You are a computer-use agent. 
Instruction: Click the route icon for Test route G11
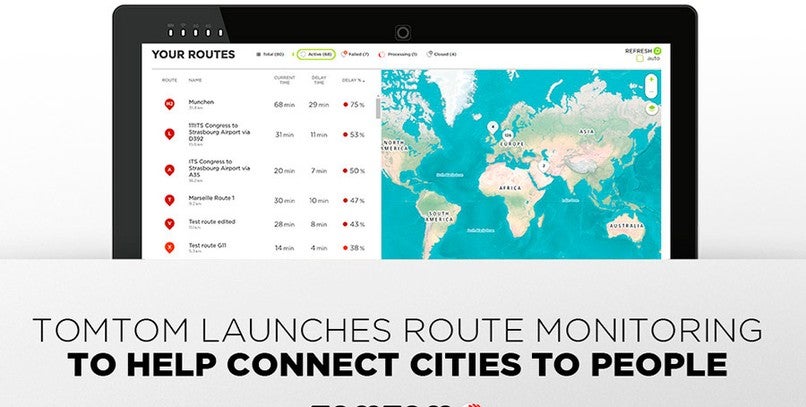point(169,247)
